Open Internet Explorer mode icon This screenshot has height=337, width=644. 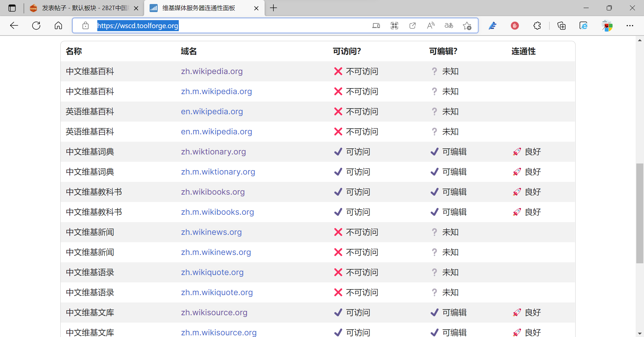point(584,25)
